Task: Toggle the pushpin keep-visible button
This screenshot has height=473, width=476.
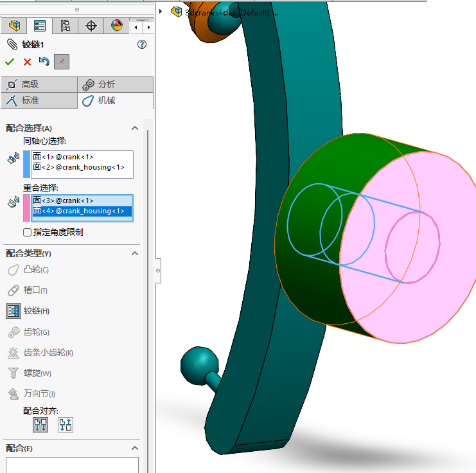Action: click(x=62, y=62)
